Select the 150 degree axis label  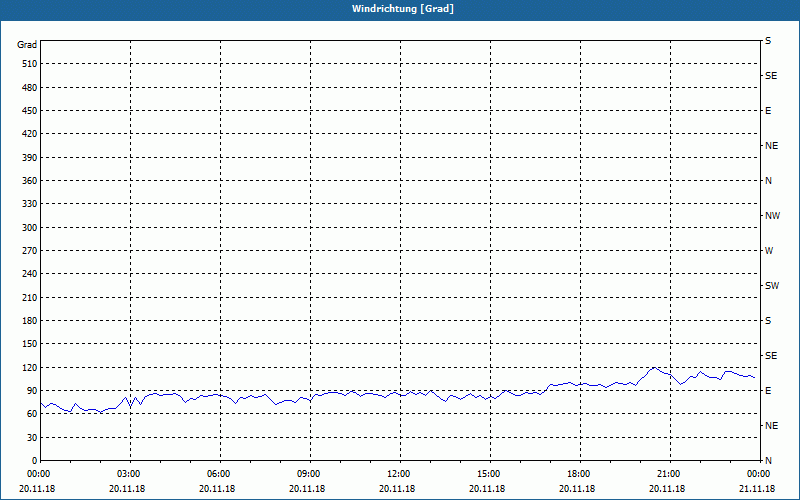(x=30, y=344)
